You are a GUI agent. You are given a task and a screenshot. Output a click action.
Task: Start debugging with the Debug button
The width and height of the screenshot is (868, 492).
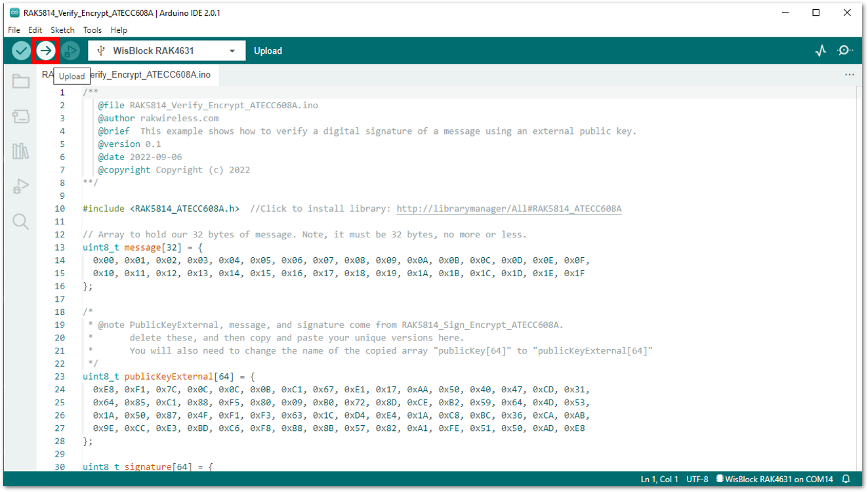[70, 51]
